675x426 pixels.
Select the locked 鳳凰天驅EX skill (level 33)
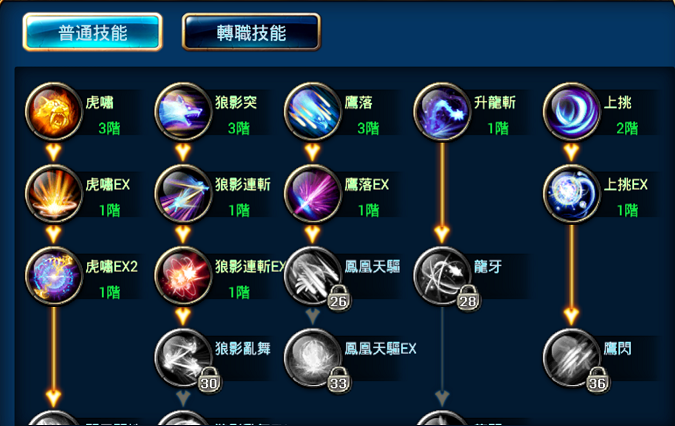click(313, 358)
